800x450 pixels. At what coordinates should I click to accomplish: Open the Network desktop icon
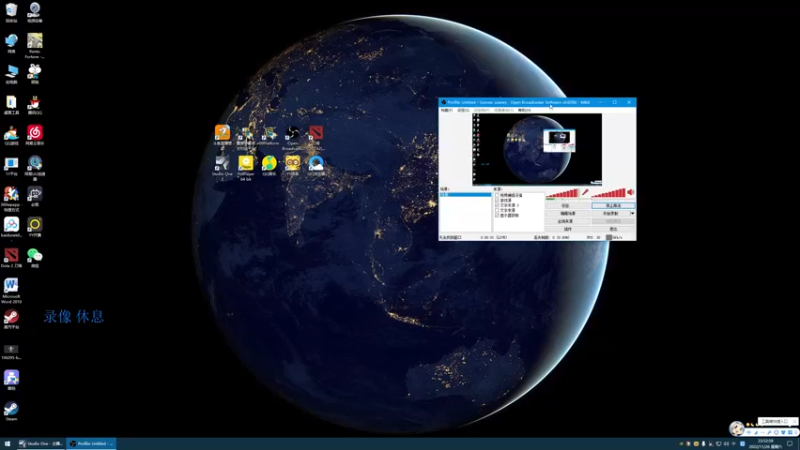coord(11,43)
